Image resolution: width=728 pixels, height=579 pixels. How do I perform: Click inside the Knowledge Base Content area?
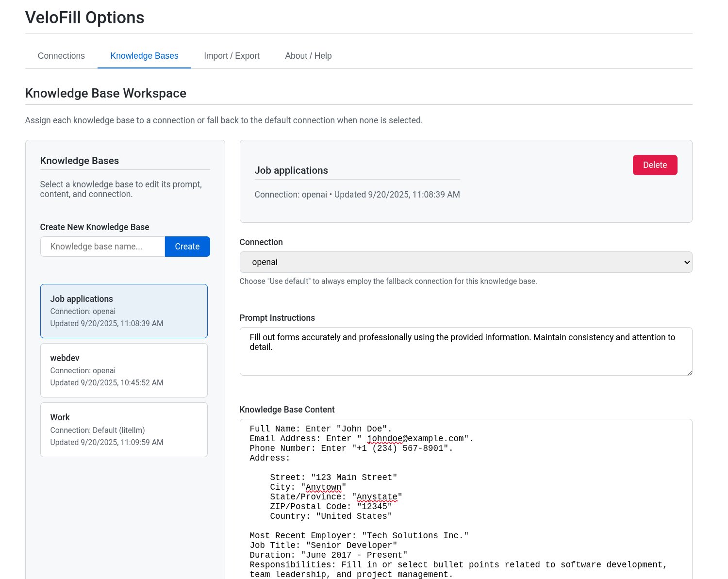click(466, 500)
